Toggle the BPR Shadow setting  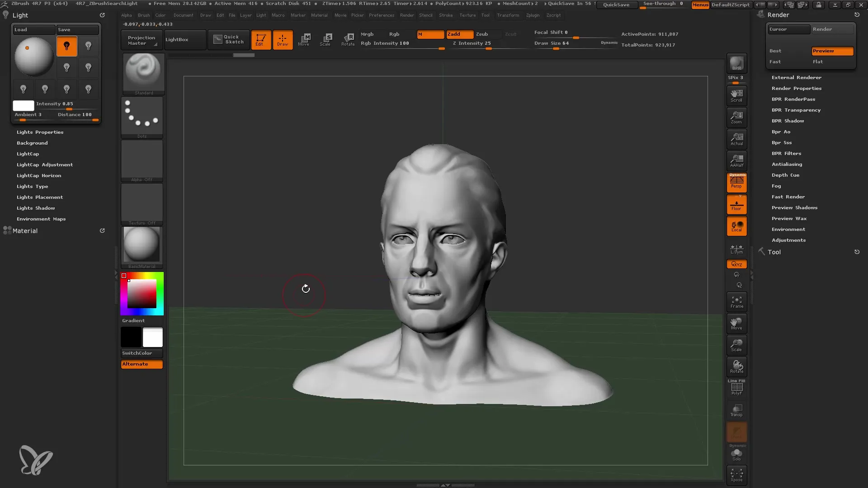(x=788, y=120)
